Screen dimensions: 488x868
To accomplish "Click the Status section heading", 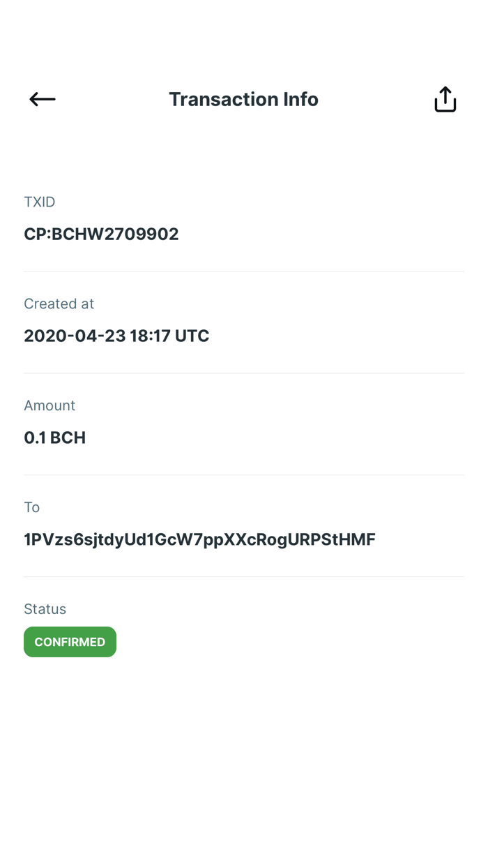I will [x=45, y=608].
